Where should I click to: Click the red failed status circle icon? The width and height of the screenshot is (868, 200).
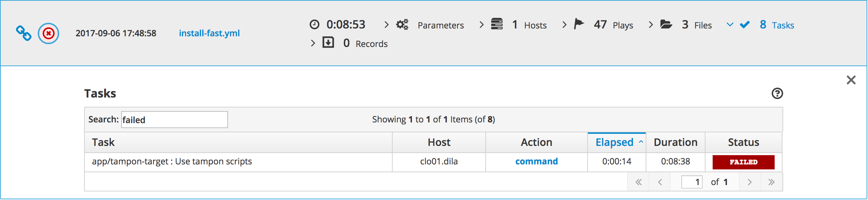(48, 33)
